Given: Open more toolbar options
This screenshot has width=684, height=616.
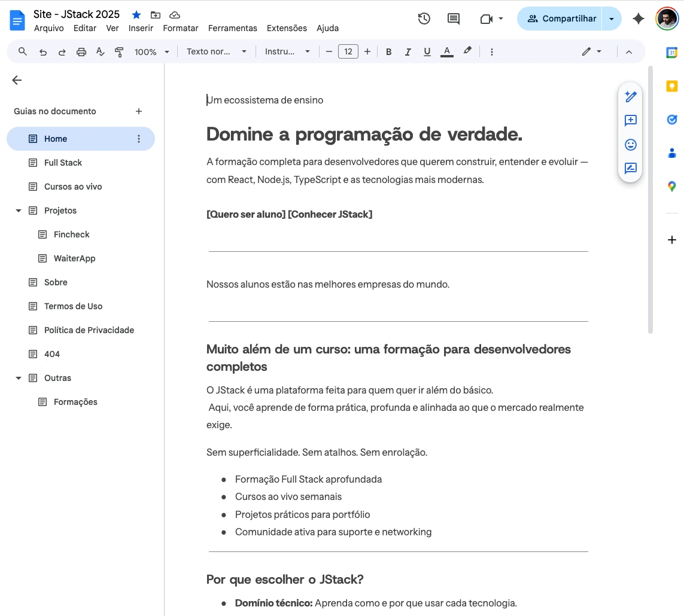Looking at the screenshot, I should tap(492, 52).
